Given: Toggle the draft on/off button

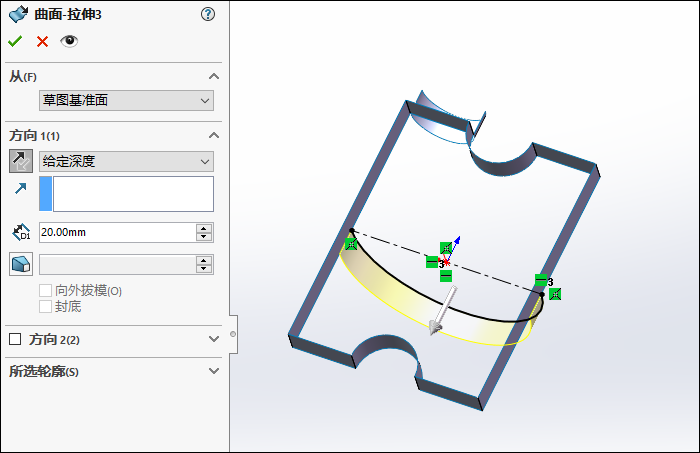Looking at the screenshot, I should (x=21, y=264).
